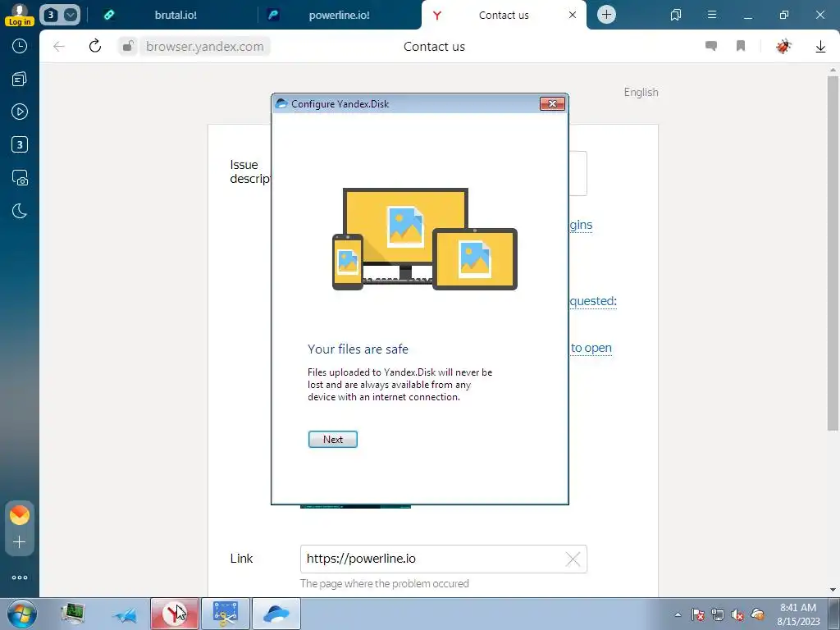Click the partially hidden 'to open' link

click(591, 348)
